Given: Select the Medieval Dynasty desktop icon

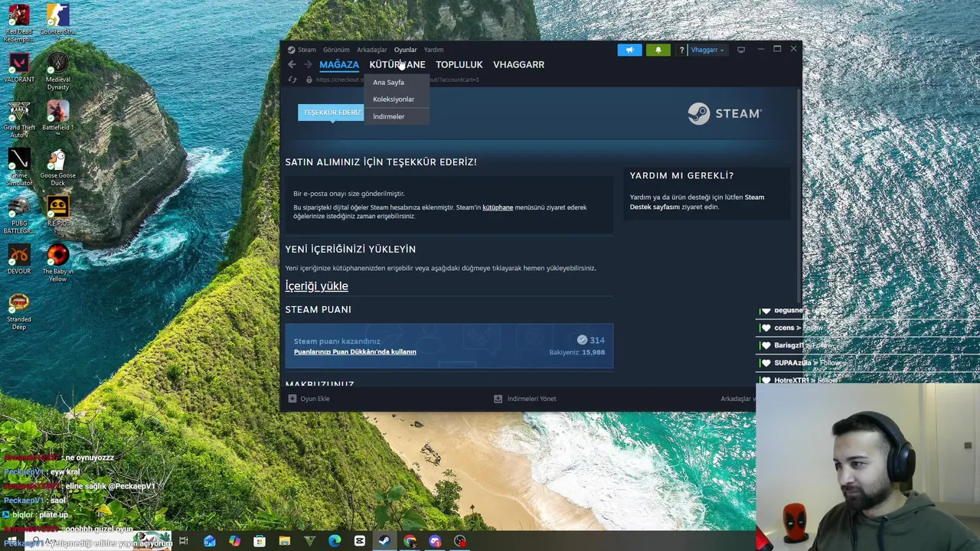Looking at the screenshot, I should [x=57, y=72].
